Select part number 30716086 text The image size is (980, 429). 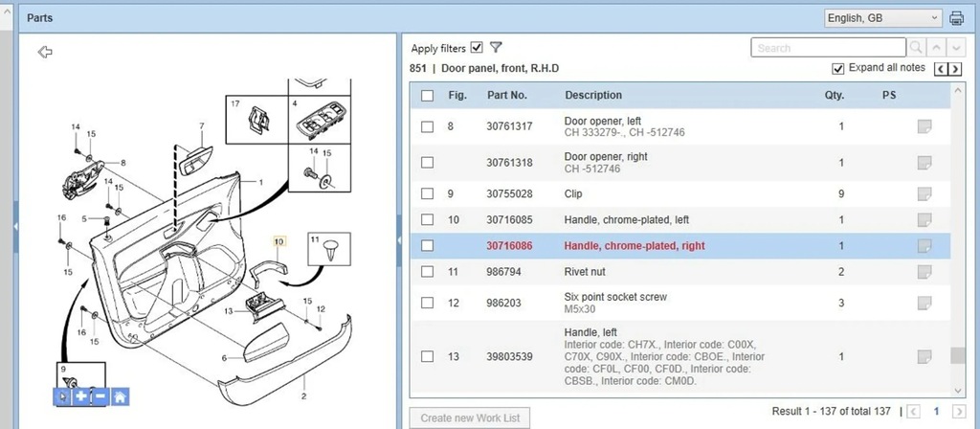pyautogui.click(x=509, y=246)
